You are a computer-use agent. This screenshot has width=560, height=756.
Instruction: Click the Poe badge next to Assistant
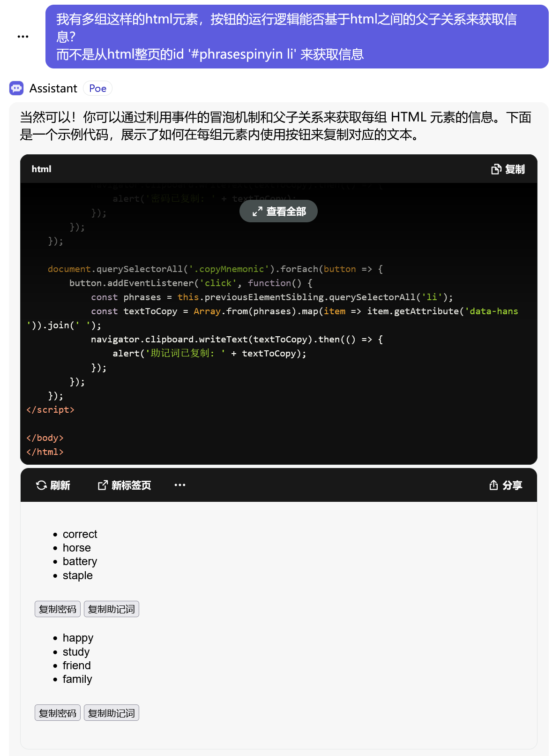[97, 88]
